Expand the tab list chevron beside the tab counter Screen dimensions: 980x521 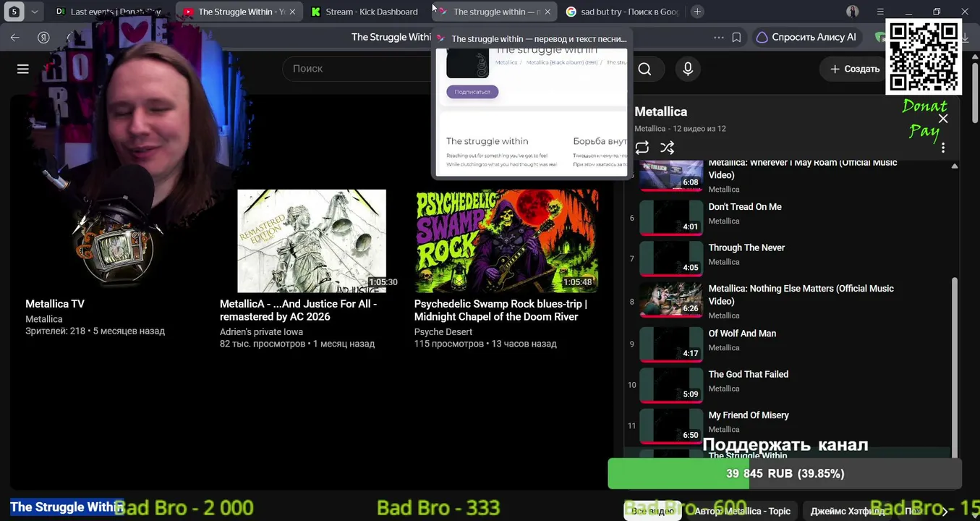pos(35,12)
